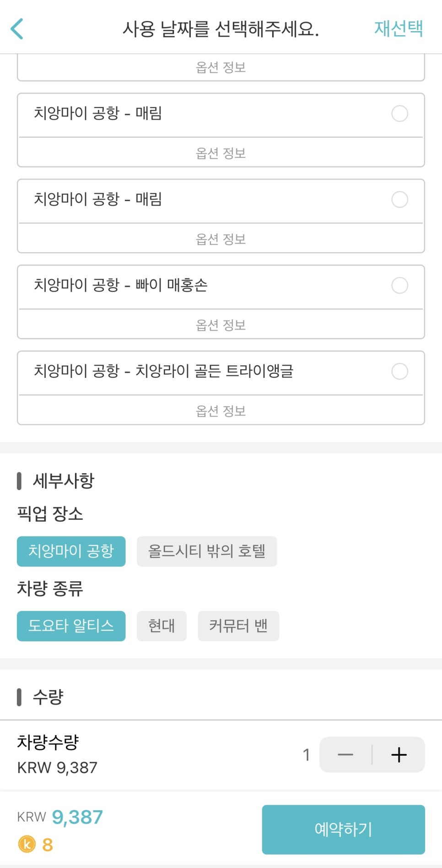Tap the gold K coin icon
Screen dimensions: 442x868
pyautogui.click(x=27, y=844)
